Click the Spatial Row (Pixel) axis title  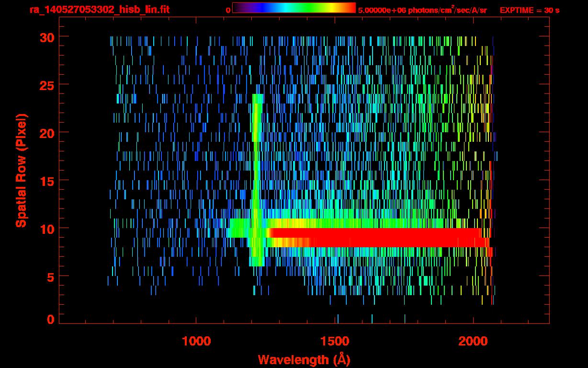click(21, 170)
